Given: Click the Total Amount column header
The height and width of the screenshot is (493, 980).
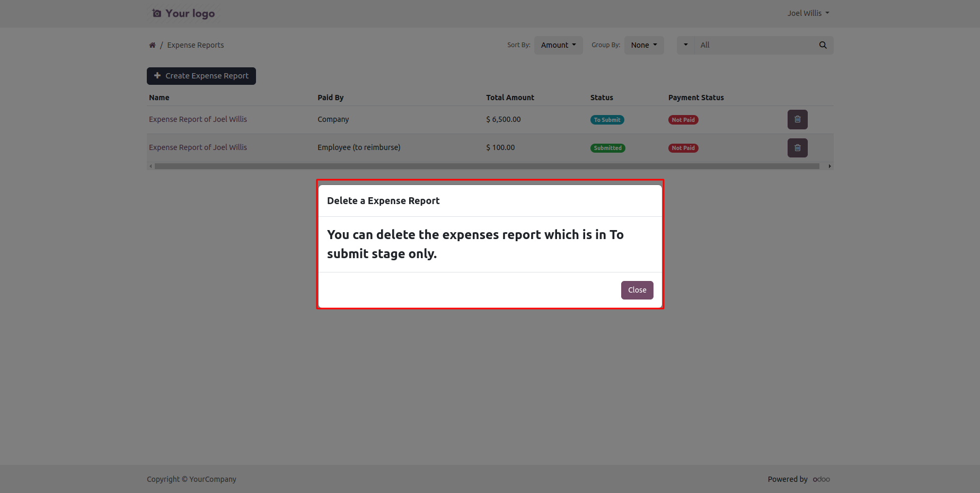Looking at the screenshot, I should pyautogui.click(x=510, y=98).
